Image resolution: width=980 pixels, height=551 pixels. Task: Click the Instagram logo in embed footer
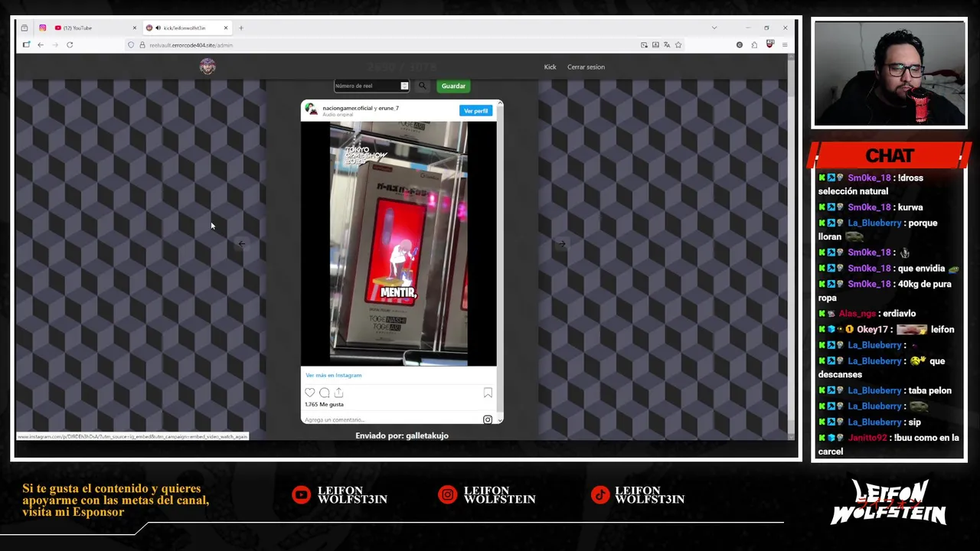[x=488, y=419]
